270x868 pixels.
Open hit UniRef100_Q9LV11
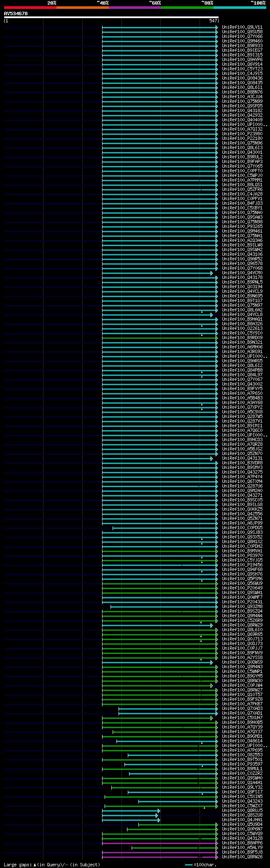tap(242, 27)
